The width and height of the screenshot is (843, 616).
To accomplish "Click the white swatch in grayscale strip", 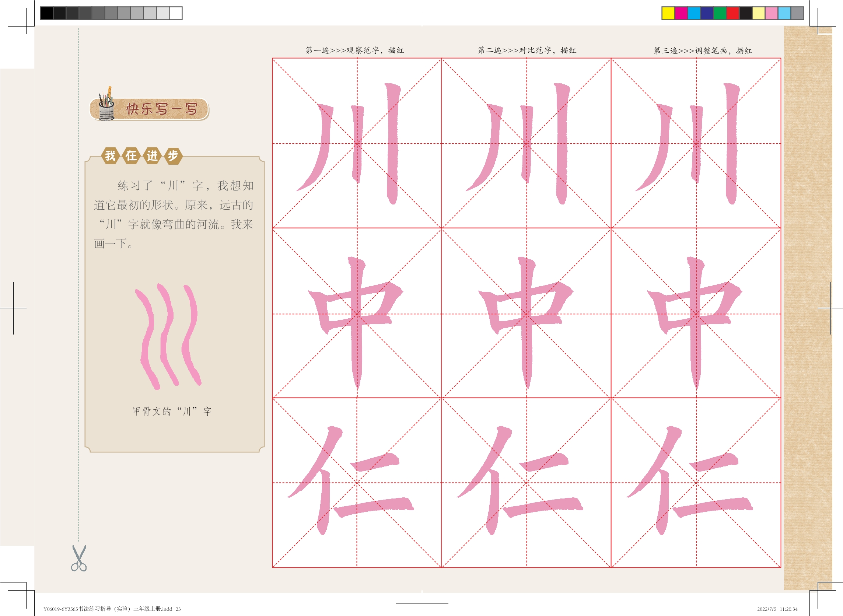I will (x=175, y=13).
